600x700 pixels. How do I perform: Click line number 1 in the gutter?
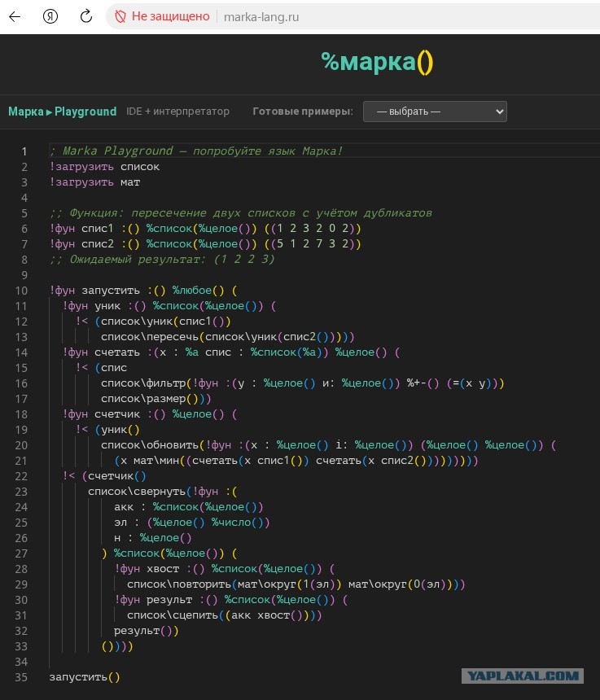coord(24,151)
